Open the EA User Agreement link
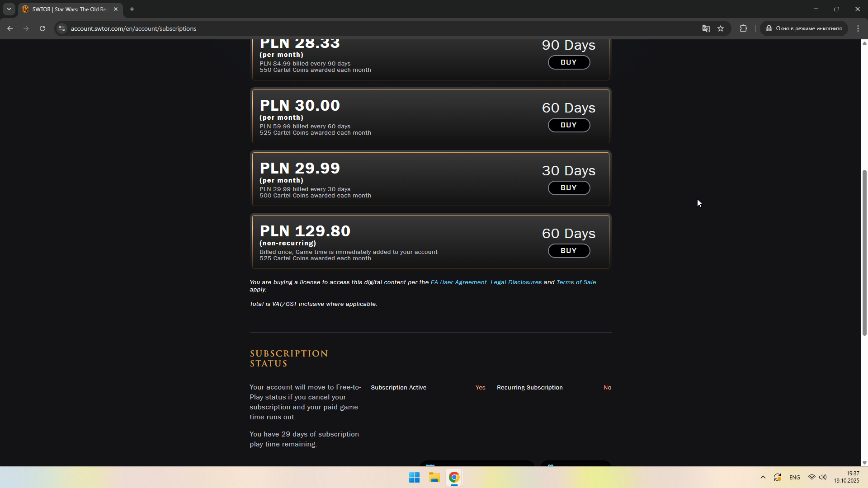Screen dimensions: 868x488 coord(458,282)
